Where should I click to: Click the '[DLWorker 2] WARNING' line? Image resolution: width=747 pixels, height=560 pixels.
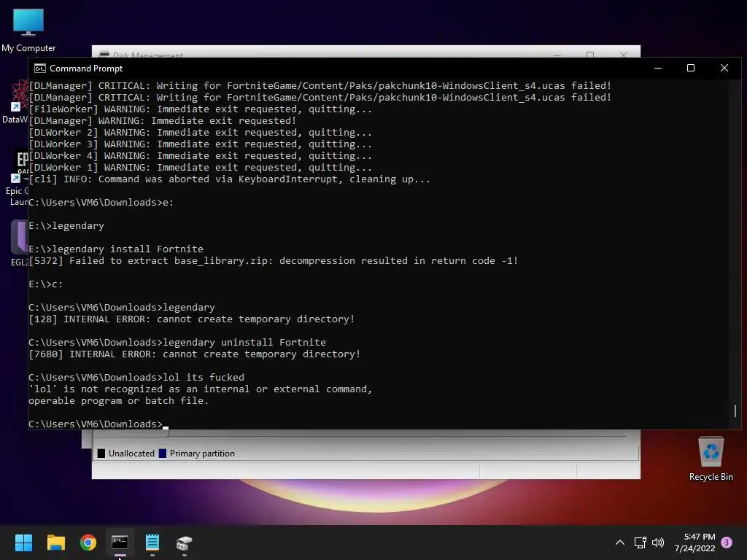click(200, 133)
